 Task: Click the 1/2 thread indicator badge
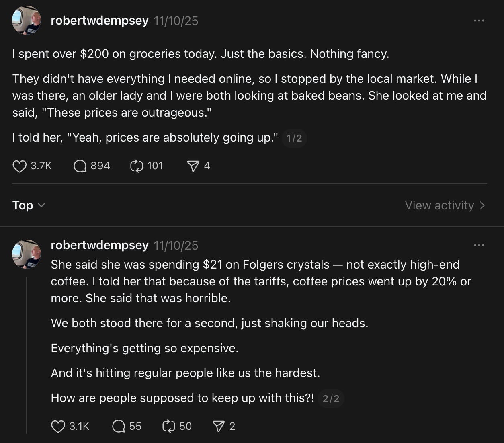click(294, 138)
